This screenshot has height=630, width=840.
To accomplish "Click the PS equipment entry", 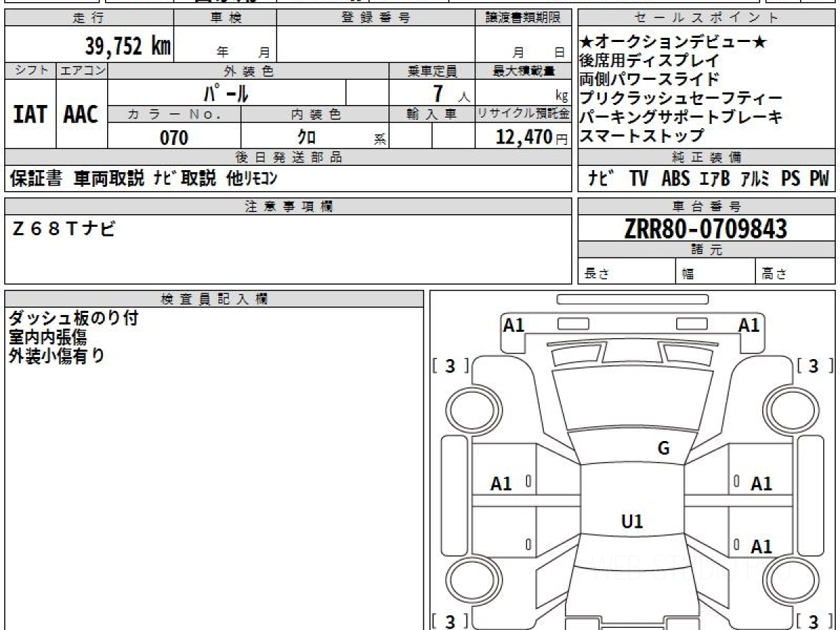I will coord(791,179).
